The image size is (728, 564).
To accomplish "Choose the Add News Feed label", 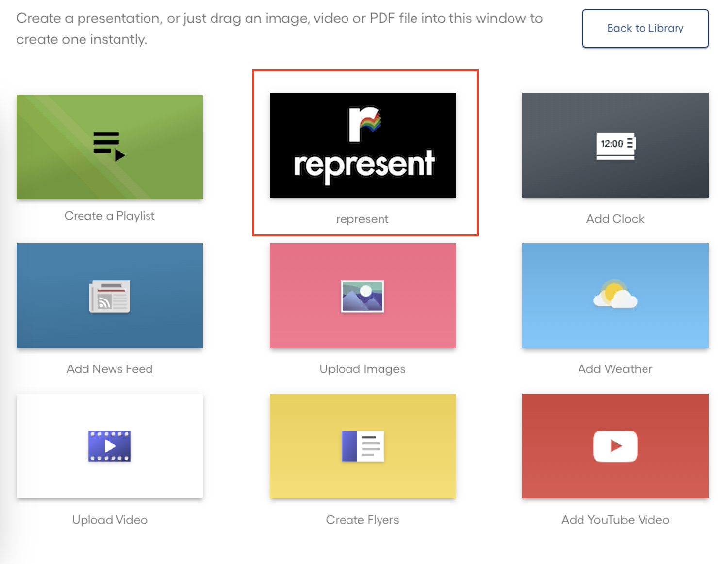I will pyautogui.click(x=110, y=369).
